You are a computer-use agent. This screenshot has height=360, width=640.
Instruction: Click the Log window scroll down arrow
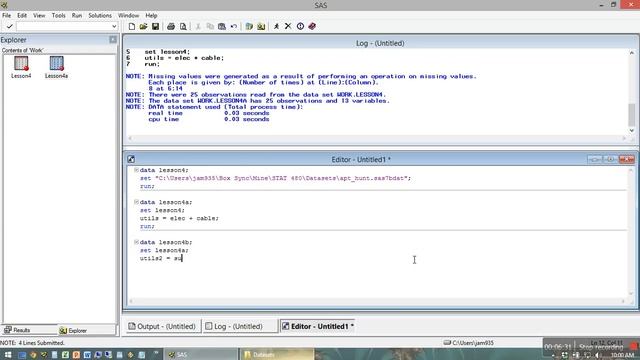tap(631, 131)
